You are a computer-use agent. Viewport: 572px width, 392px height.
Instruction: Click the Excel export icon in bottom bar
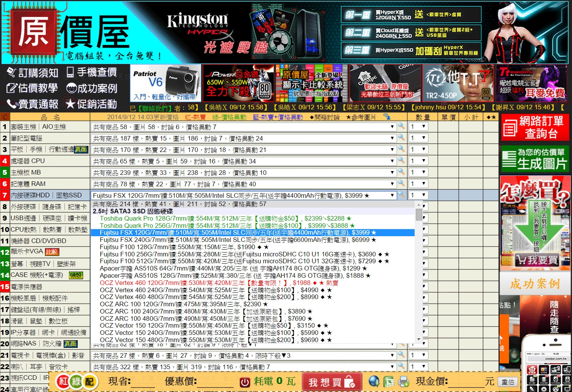[389, 381]
